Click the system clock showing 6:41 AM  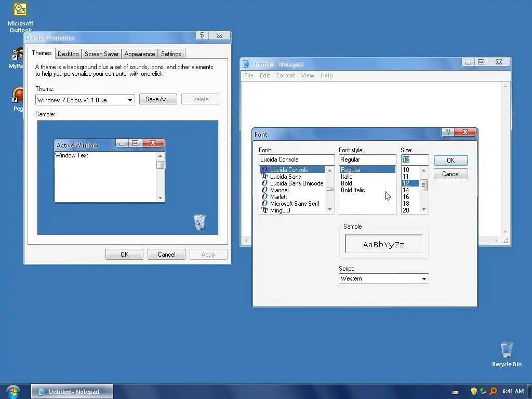[x=513, y=391]
